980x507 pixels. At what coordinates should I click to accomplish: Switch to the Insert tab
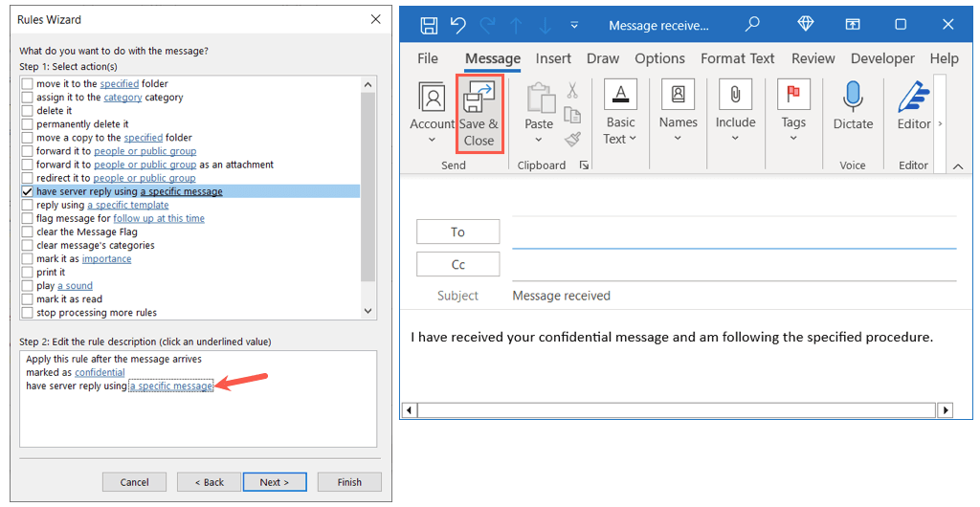[x=553, y=58]
